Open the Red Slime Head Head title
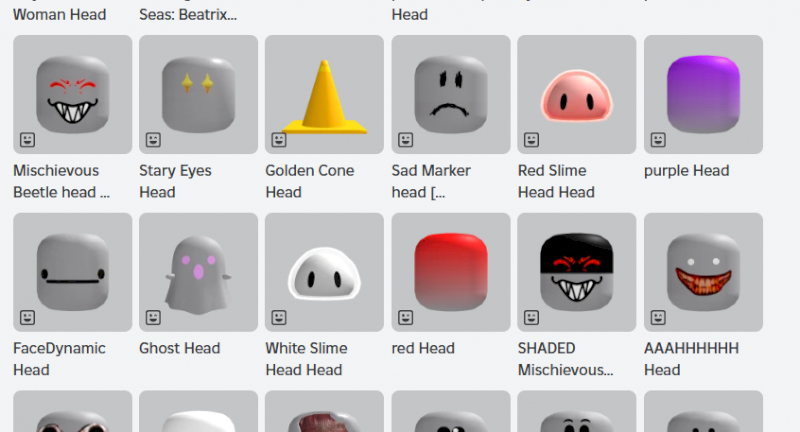Screen dimensions: 800x432 pos(556,181)
